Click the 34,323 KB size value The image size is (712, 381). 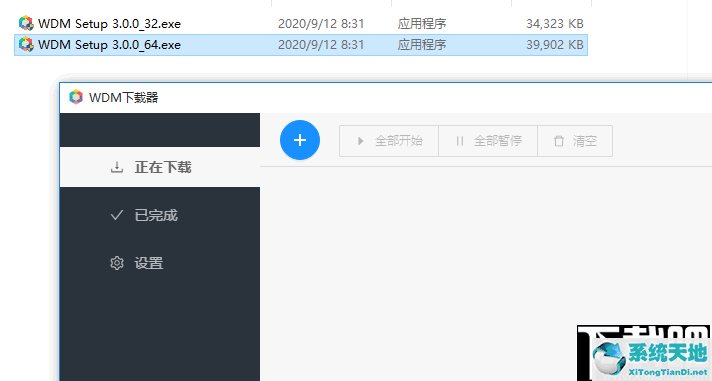[x=555, y=24]
